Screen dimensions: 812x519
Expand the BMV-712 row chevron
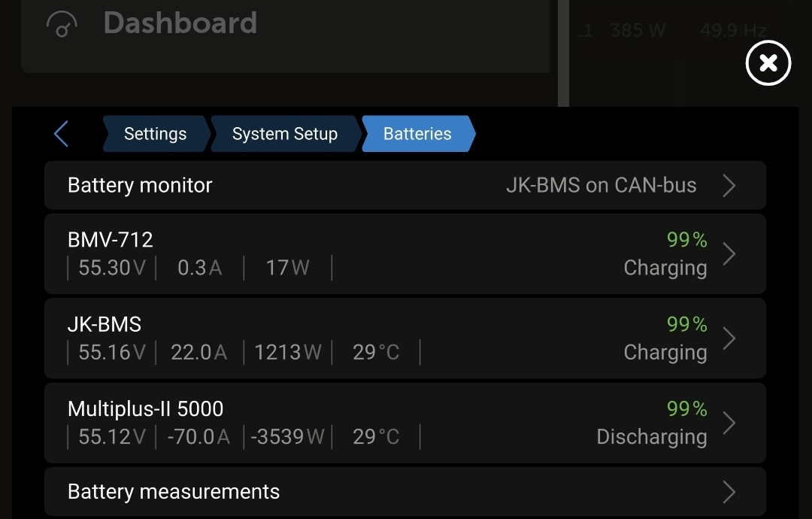[x=729, y=254]
